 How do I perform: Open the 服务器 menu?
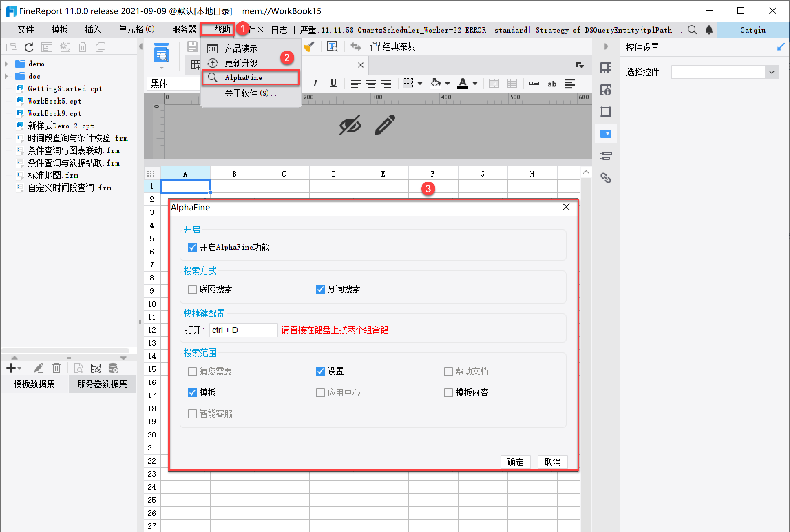tap(184, 30)
